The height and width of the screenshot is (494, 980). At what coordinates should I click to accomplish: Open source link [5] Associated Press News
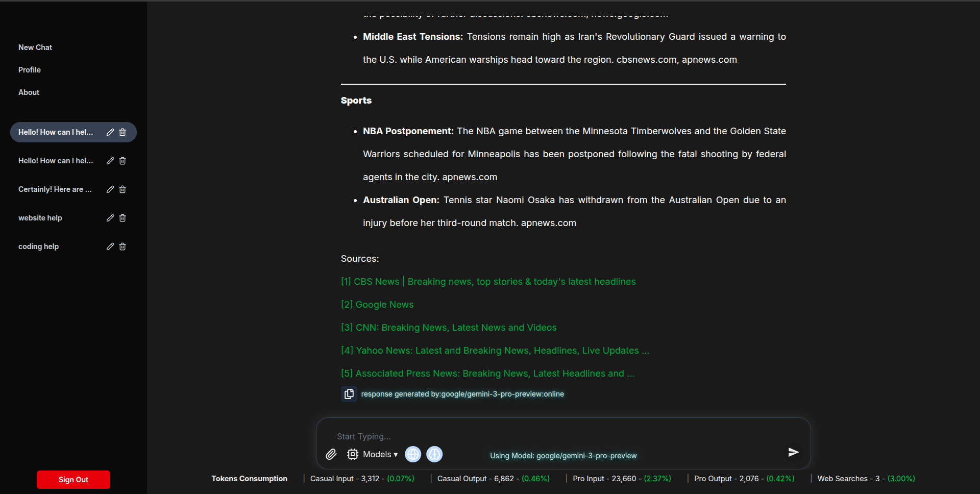(x=488, y=374)
